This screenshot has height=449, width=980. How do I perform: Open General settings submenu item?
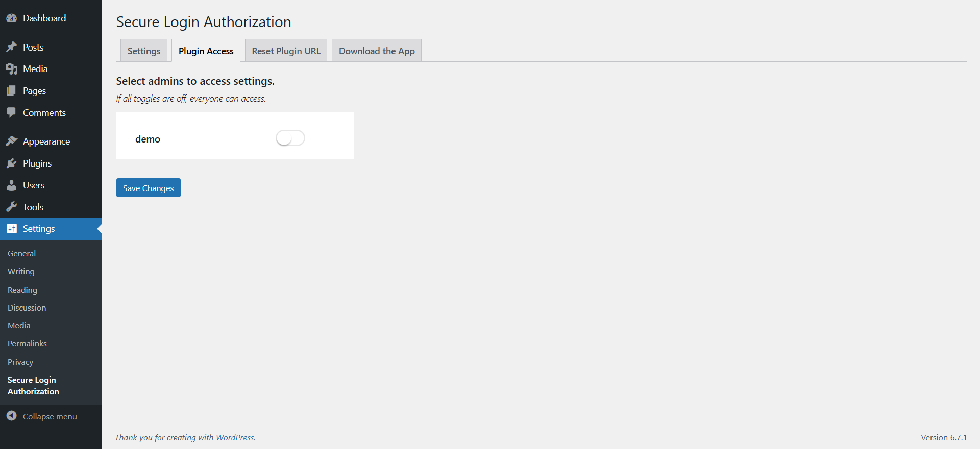click(21, 254)
